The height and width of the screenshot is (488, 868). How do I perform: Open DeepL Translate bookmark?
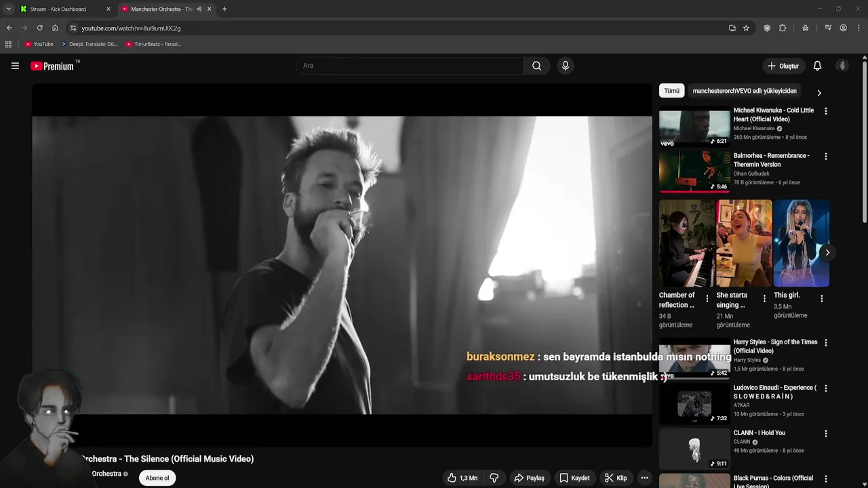point(89,44)
